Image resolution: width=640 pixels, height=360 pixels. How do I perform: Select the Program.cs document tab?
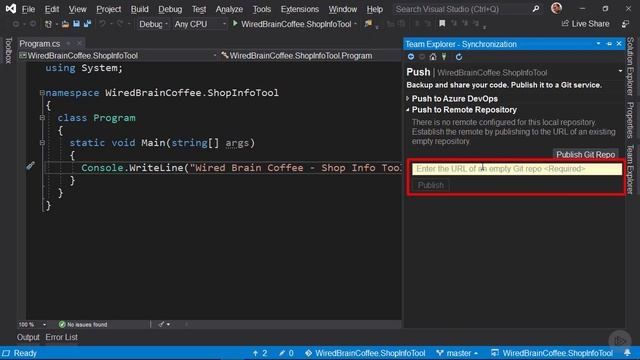point(40,43)
